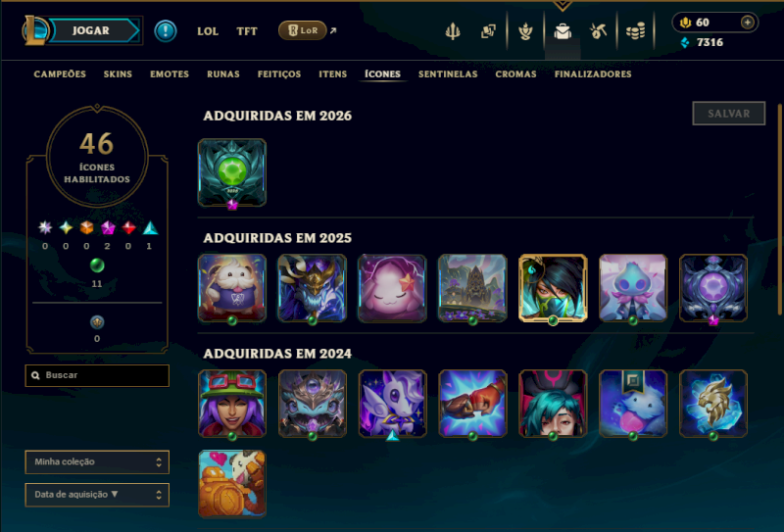Select the masked Akali summoner icon
Screen dimensions: 784x532
coord(553,288)
